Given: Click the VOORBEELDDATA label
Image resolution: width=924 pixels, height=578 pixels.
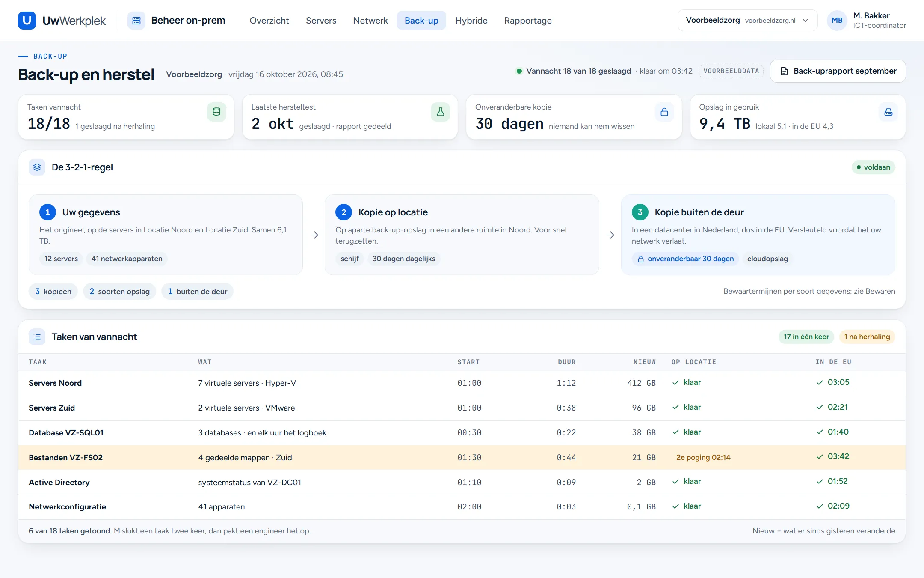Looking at the screenshot, I should tap(731, 71).
